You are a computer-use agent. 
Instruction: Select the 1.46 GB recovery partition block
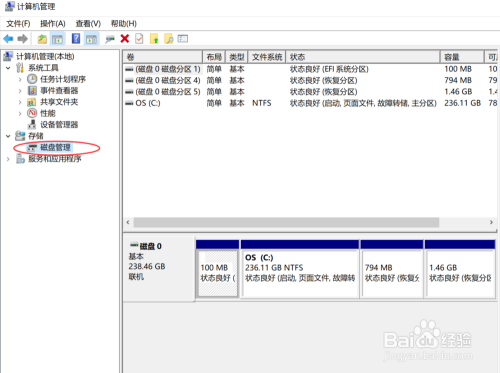coord(460,268)
